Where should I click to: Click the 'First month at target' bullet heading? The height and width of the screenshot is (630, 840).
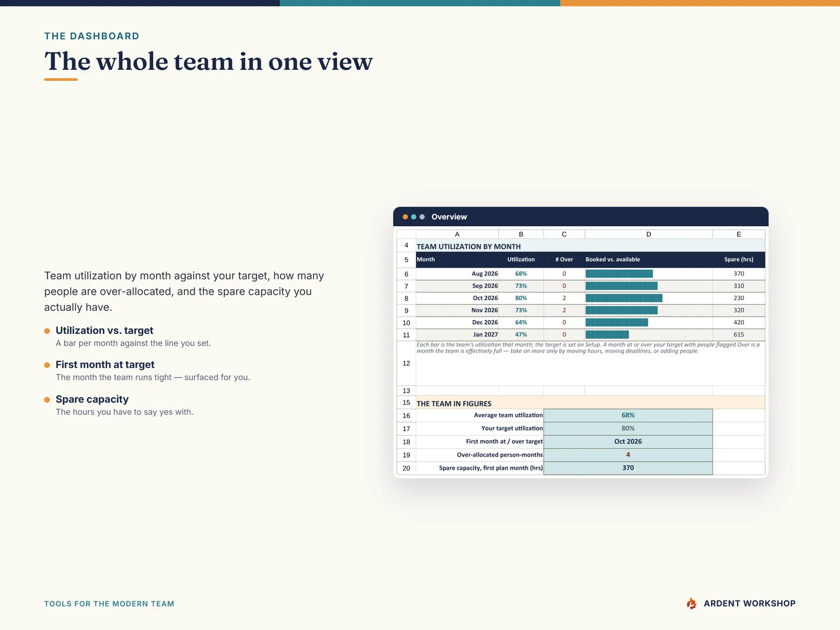pos(105,364)
